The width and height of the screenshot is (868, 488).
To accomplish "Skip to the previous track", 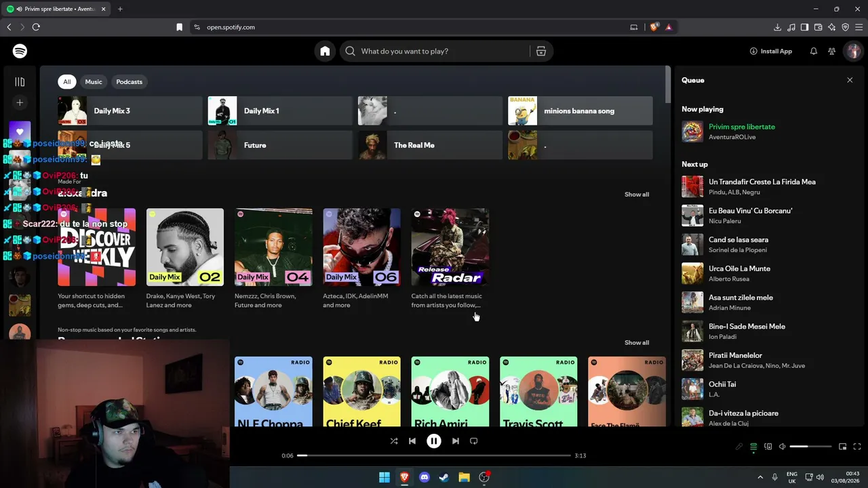I will 412,441.
